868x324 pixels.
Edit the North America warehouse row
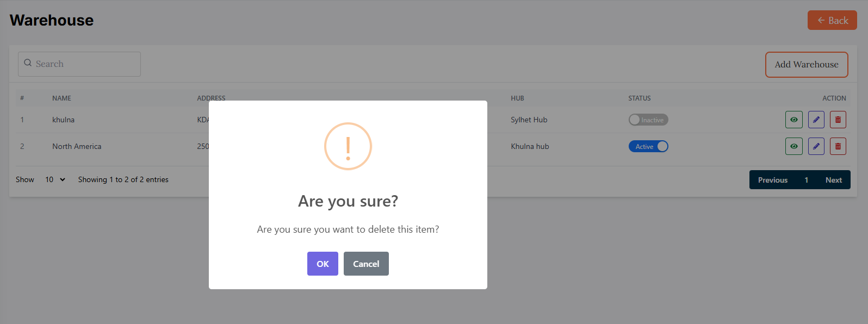(816, 146)
